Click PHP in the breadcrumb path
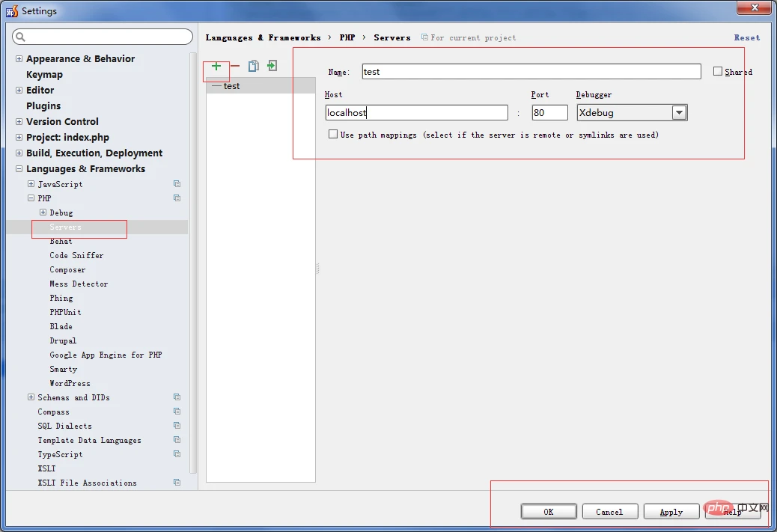Screen dimensions: 777x532 347,37
